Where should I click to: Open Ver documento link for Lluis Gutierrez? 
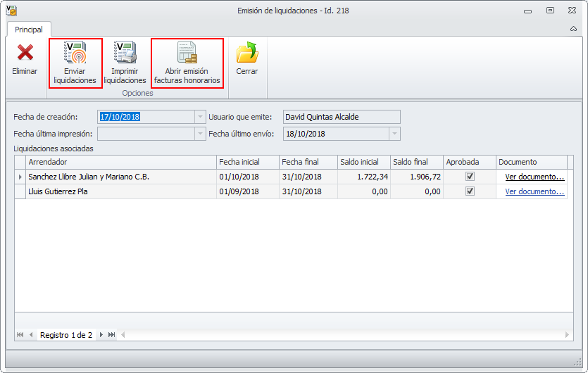coord(534,191)
